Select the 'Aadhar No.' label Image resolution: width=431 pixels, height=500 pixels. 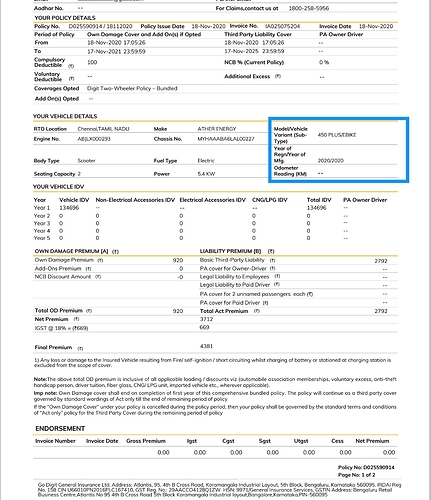[x=49, y=8]
